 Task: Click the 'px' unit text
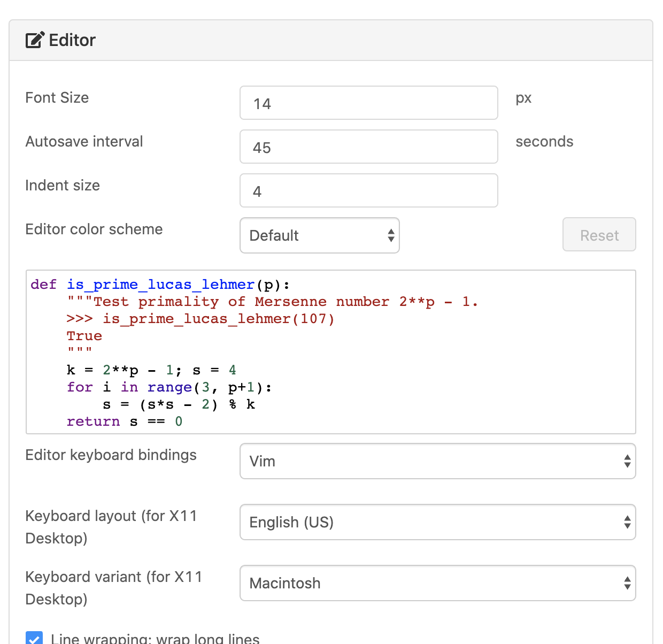[523, 98]
